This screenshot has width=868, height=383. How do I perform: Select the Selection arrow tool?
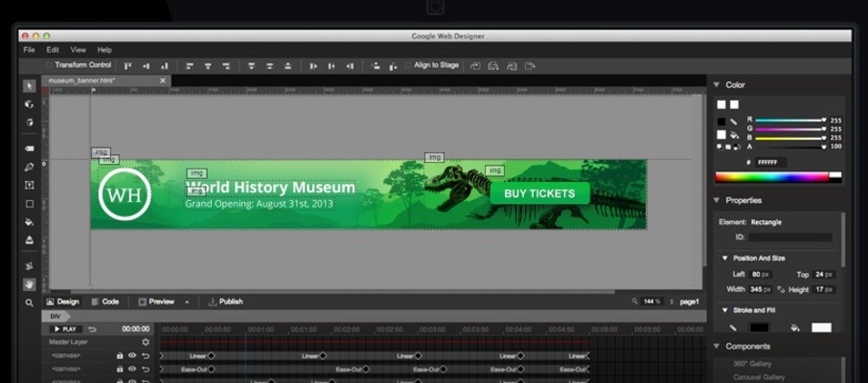click(30, 86)
